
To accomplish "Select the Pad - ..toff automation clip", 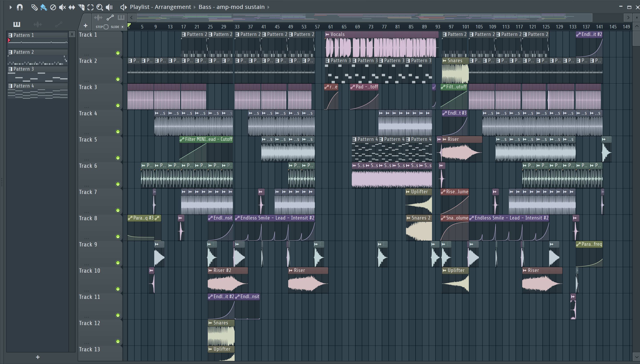I will [364, 97].
